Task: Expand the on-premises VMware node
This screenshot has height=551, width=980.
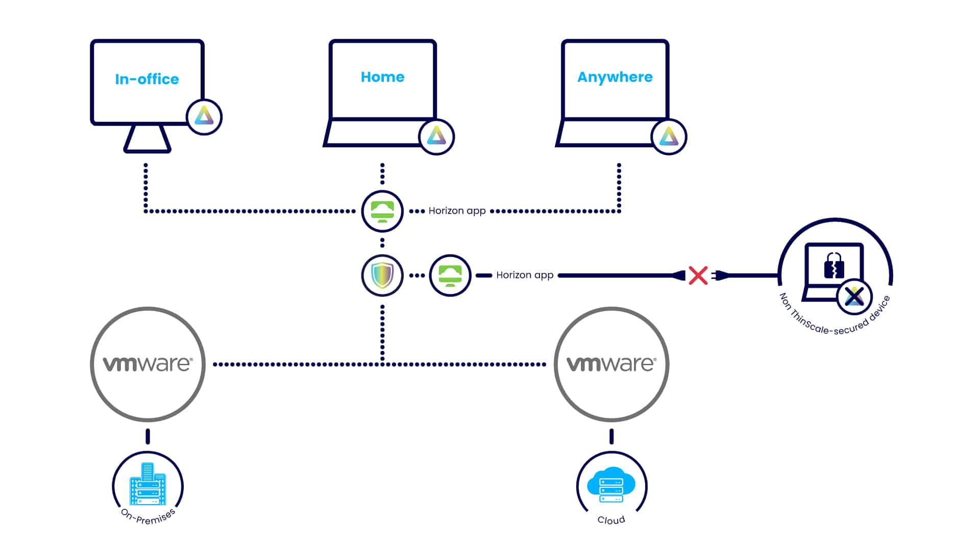Action: [148, 364]
